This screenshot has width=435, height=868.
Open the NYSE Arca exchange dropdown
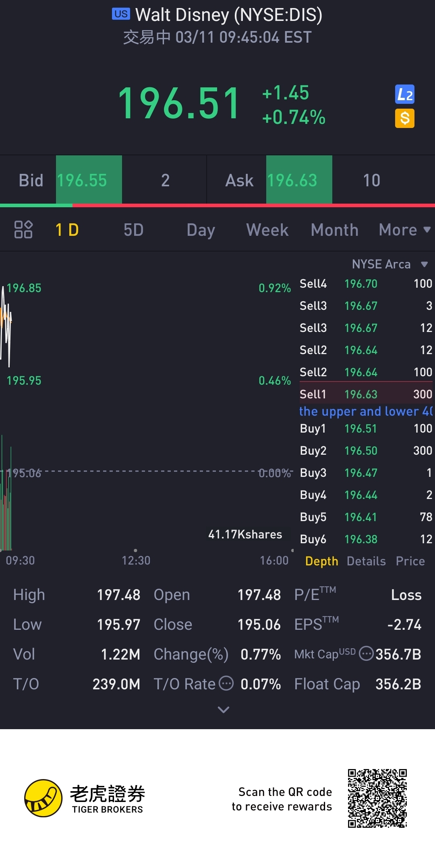(389, 264)
